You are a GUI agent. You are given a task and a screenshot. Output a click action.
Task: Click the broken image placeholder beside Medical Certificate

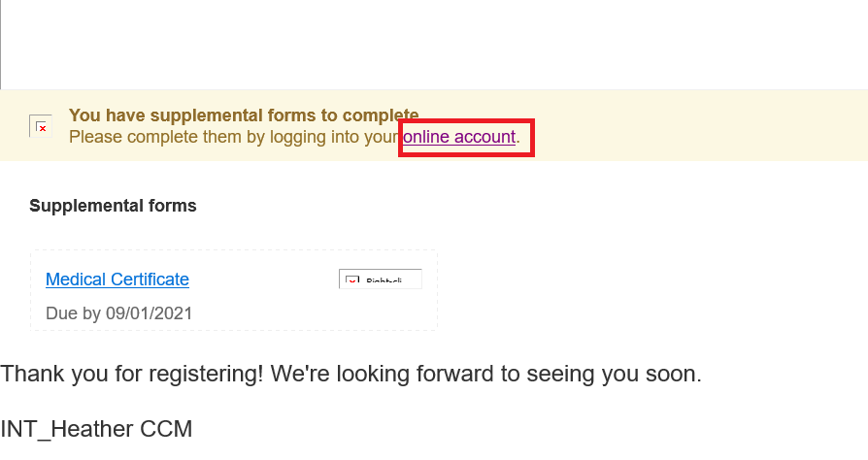coord(380,279)
